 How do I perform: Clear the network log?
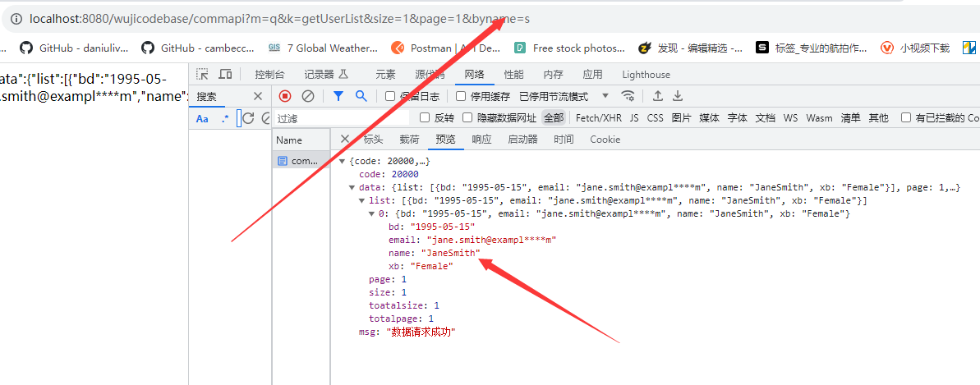coord(308,96)
